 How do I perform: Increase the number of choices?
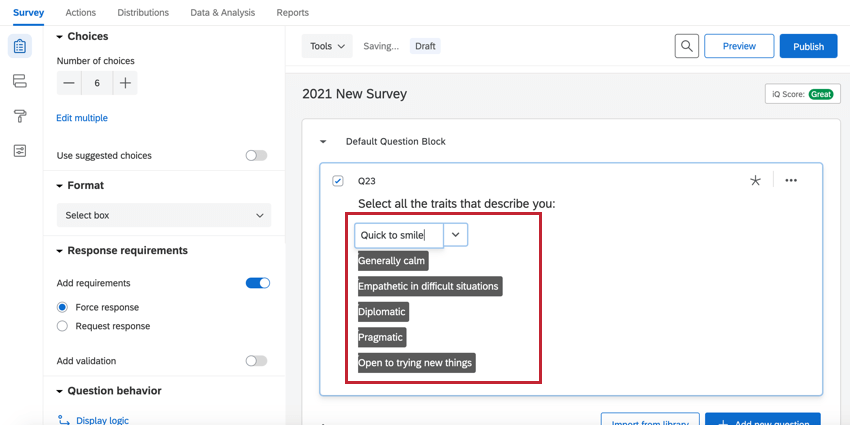click(125, 84)
